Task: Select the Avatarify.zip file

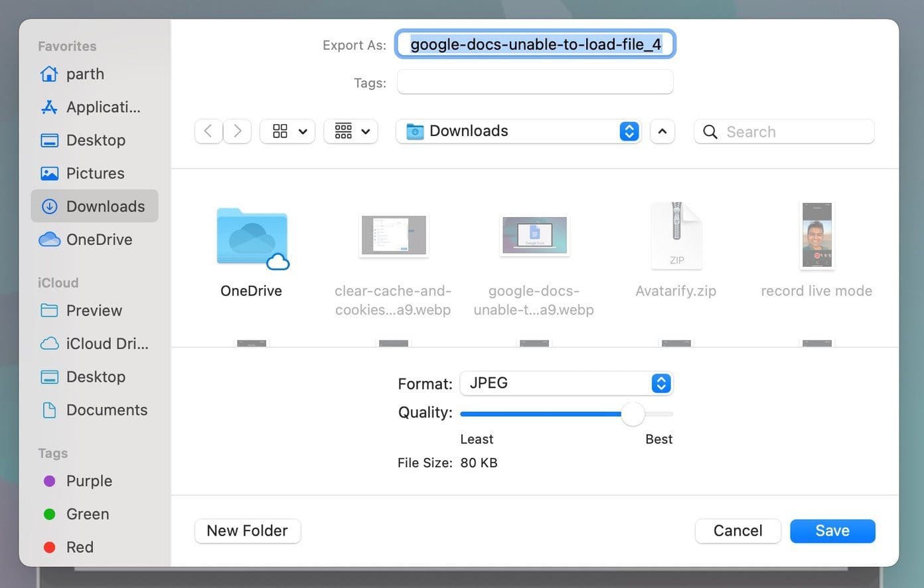Action: pos(676,251)
